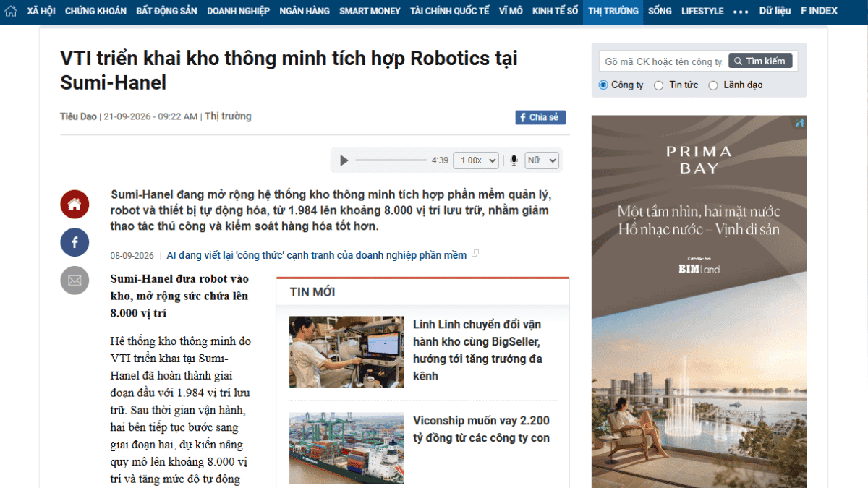Viewport: 868px width, 488px height.
Task: Select the Tin tức radio button
Action: pyautogui.click(x=658, y=85)
